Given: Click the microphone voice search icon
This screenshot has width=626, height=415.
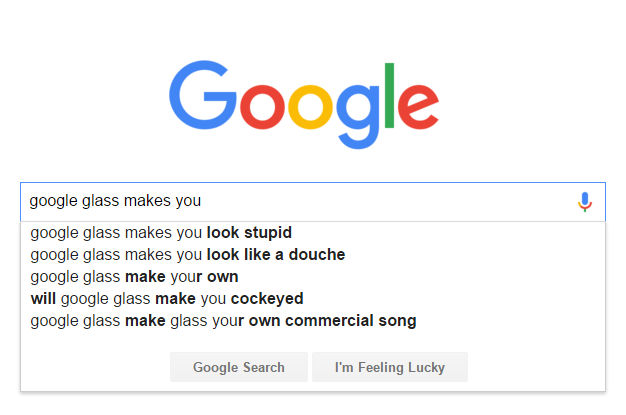Looking at the screenshot, I should pyautogui.click(x=585, y=202).
